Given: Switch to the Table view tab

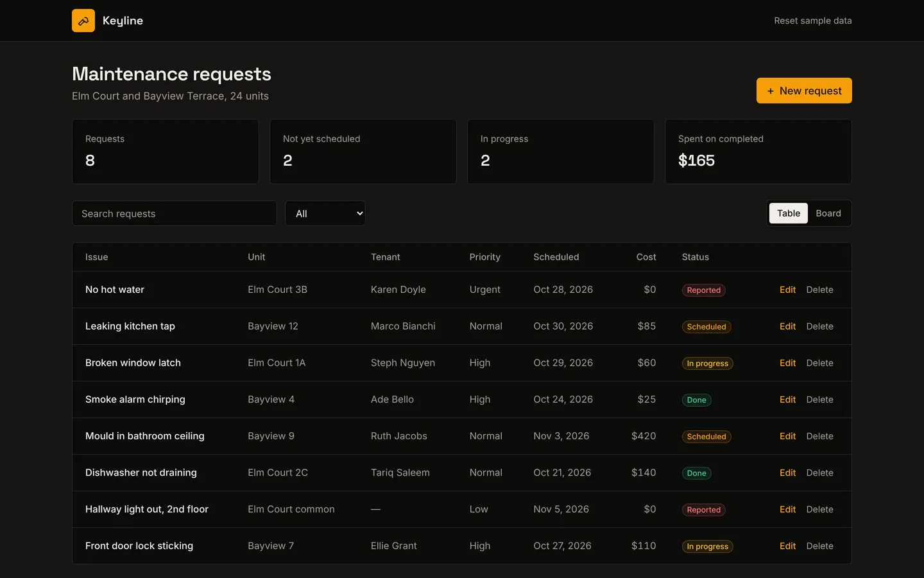Looking at the screenshot, I should point(789,213).
